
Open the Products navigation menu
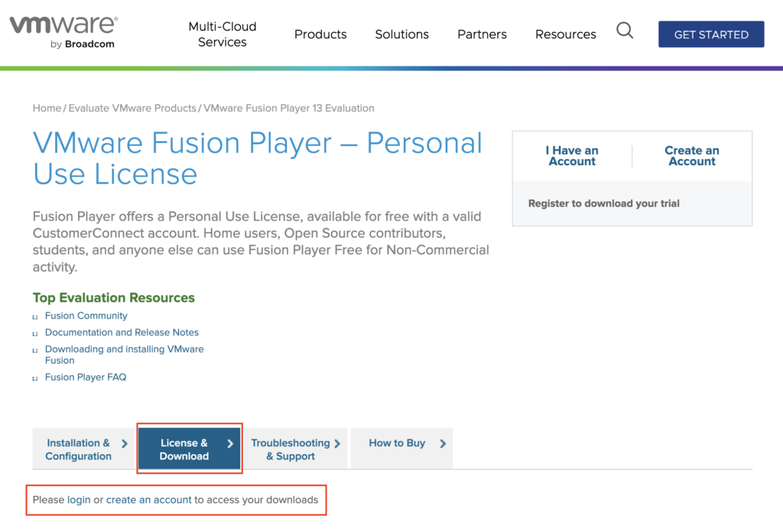[320, 34]
